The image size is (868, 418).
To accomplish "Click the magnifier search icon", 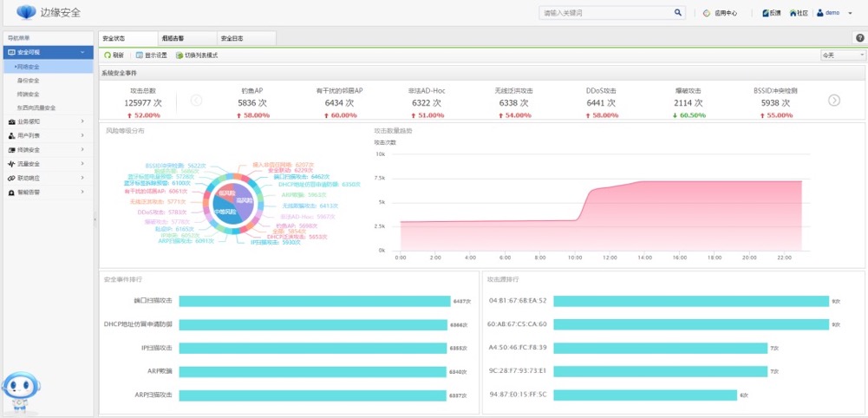I will point(677,12).
